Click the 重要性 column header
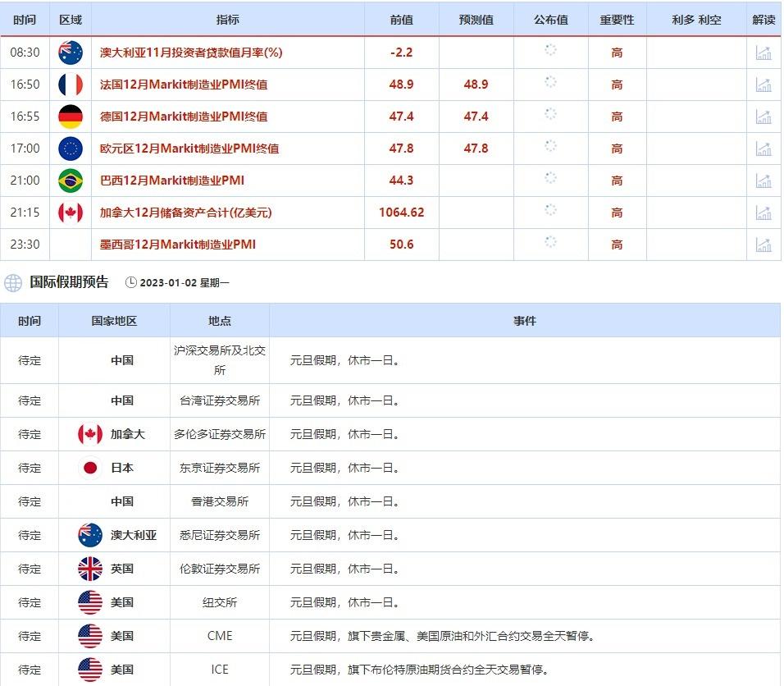 617,20
